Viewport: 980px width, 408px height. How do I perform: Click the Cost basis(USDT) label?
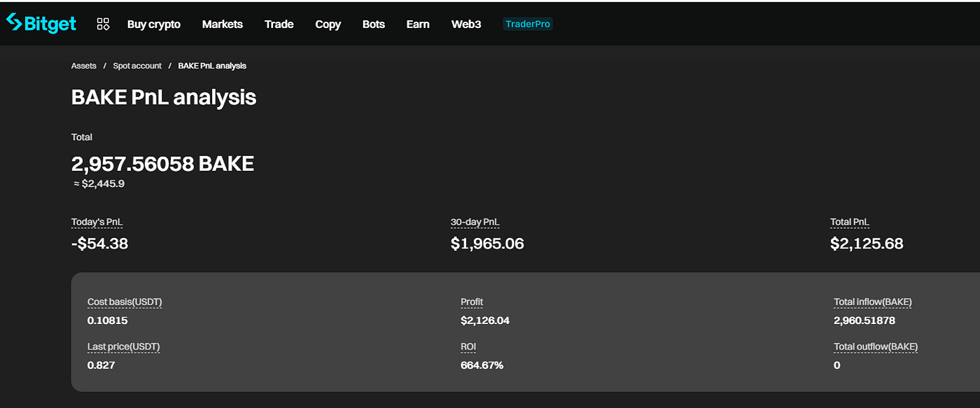125,302
